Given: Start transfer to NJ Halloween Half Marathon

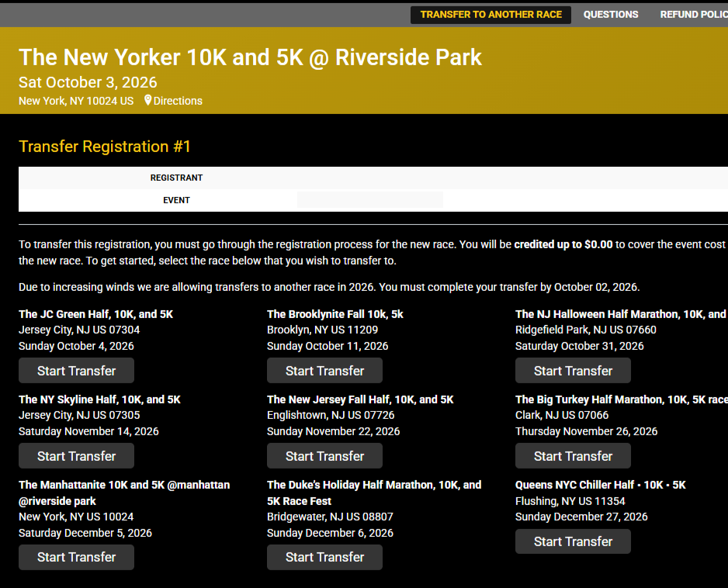Looking at the screenshot, I should pyautogui.click(x=573, y=370).
